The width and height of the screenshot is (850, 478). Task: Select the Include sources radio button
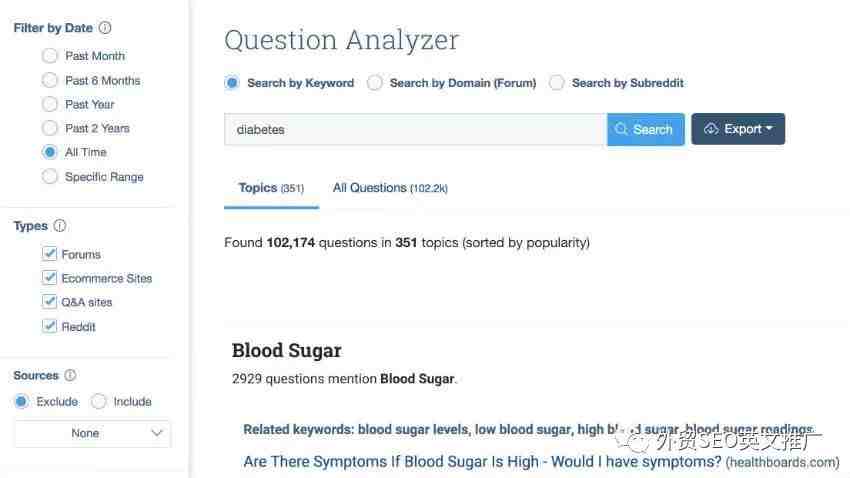(x=98, y=402)
